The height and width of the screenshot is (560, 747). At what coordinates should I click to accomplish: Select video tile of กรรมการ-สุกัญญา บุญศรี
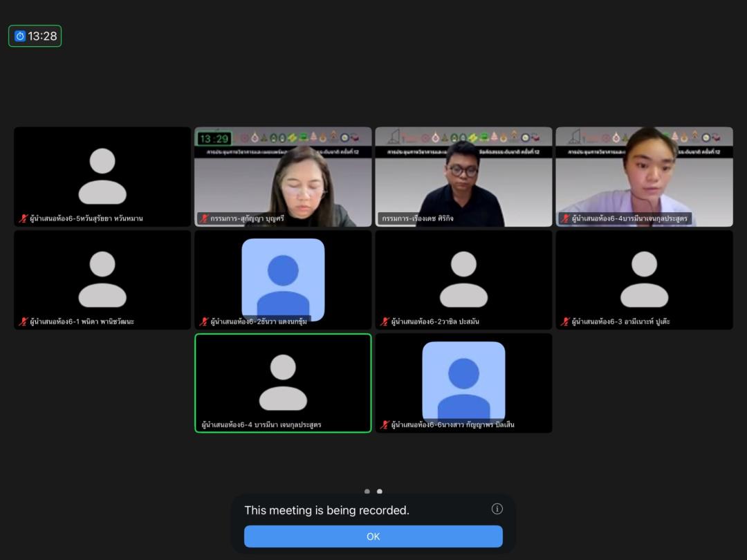[282, 176]
